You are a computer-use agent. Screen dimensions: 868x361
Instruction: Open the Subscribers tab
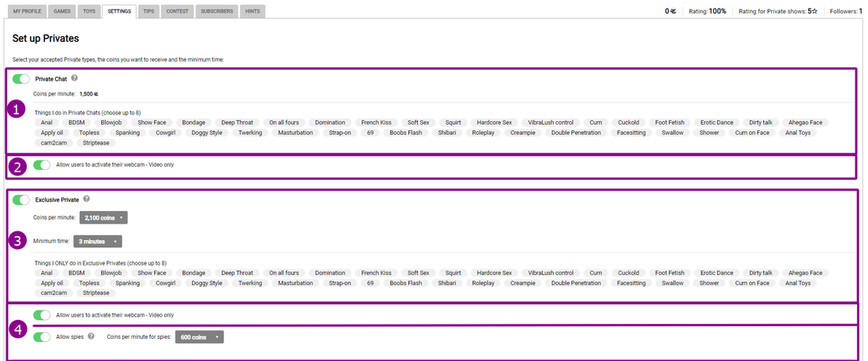pos(216,12)
